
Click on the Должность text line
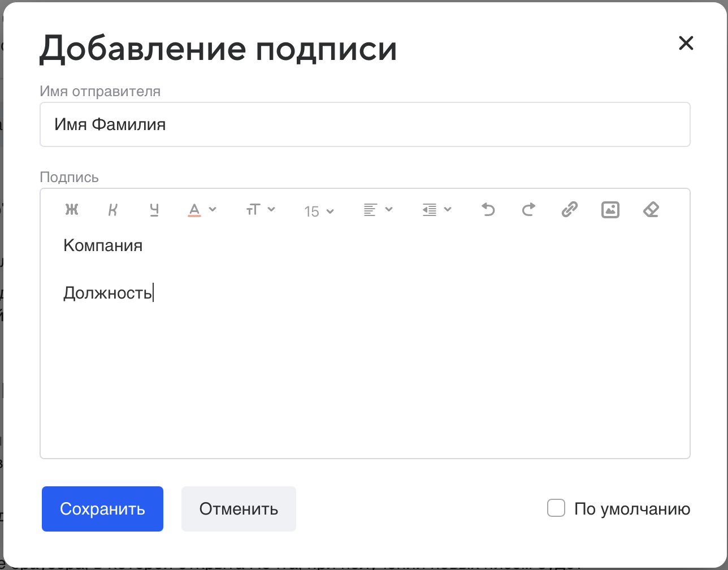coord(107,293)
